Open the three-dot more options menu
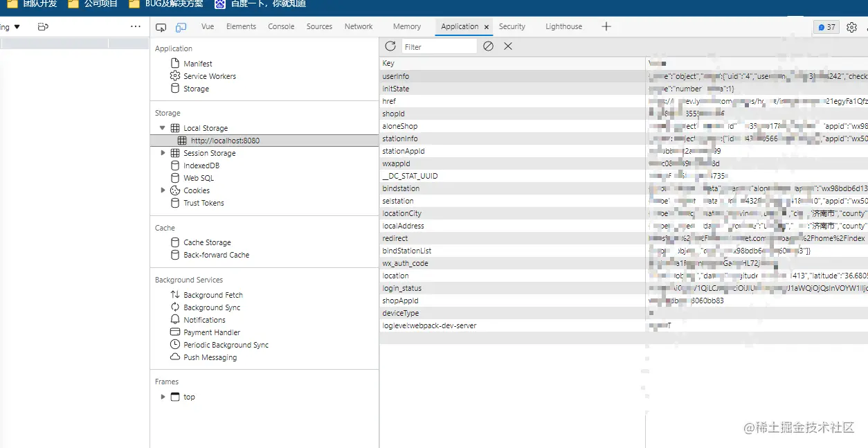The height and width of the screenshot is (448, 868). coord(136,26)
